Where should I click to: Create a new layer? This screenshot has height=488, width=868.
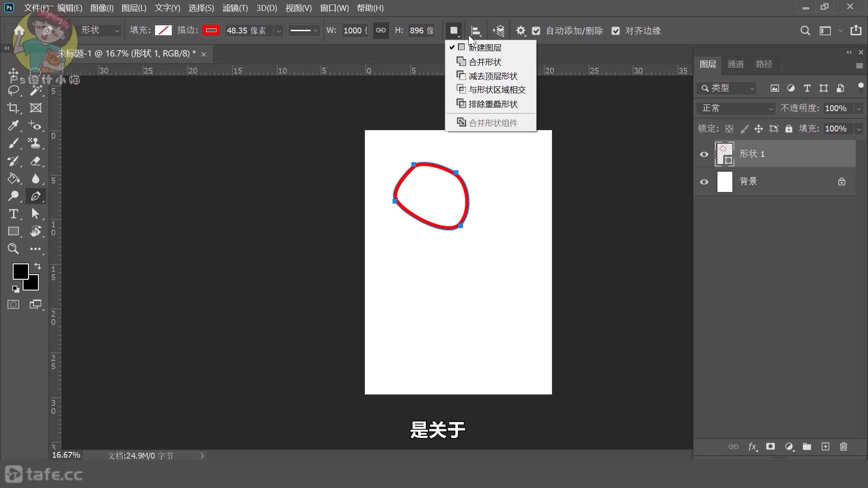pyautogui.click(x=826, y=446)
